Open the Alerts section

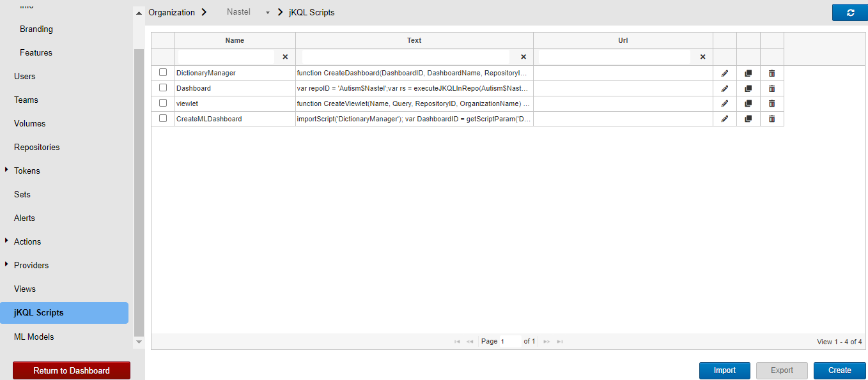pyautogui.click(x=24, y=218)
